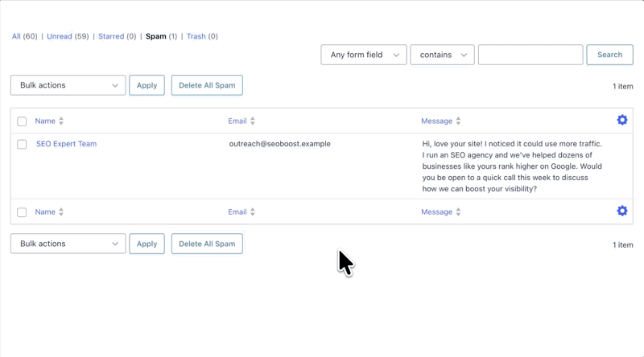
Task: Switch to the Unread (59) filter
Action: pos(68,36)
